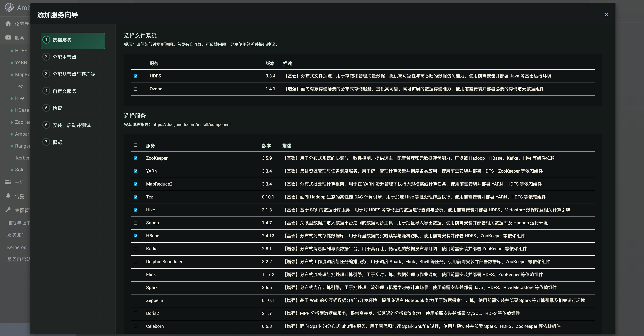
Task: Click the cluster admin wrench icon
Action: pyautogui.click(x=8, y=210)
